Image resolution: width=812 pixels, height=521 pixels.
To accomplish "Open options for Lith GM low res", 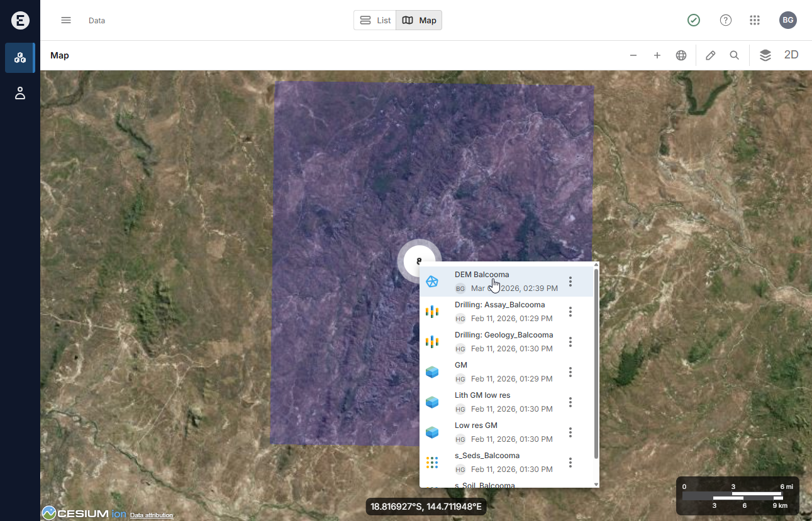I will [x=570, y=402].
